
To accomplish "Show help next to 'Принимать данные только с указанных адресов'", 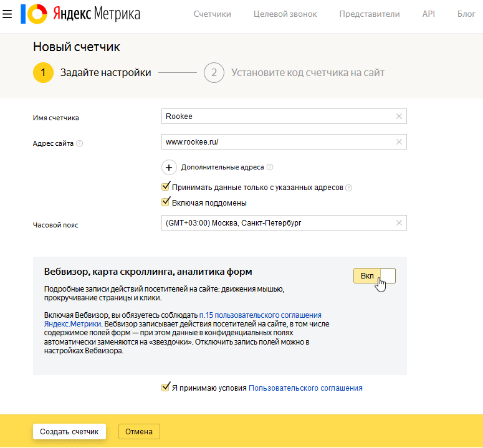I will [x=349, y=188].
